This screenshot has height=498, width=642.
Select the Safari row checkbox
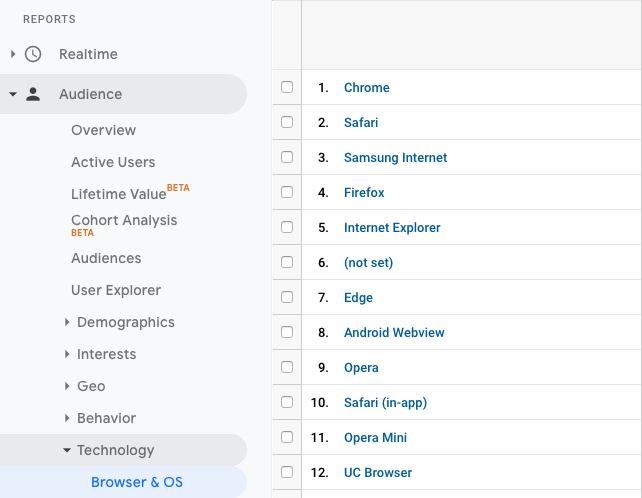coord(287,122)
